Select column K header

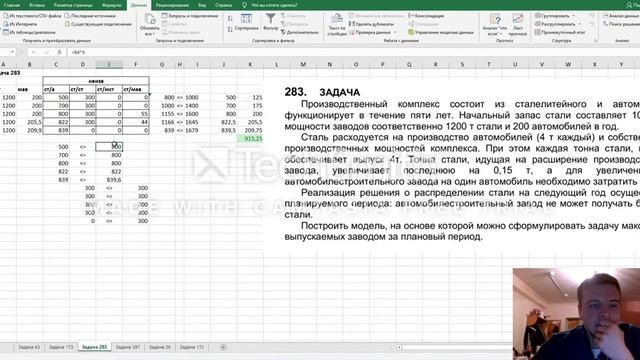pos(250,64)
